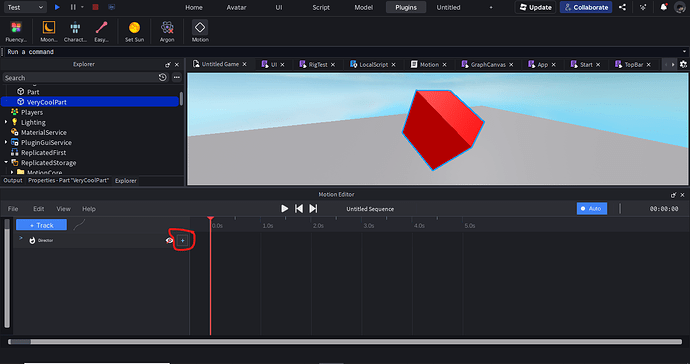This screenshot has width=690, height=364.
Task: Open the Argon plugin
Action: (167, 31)
